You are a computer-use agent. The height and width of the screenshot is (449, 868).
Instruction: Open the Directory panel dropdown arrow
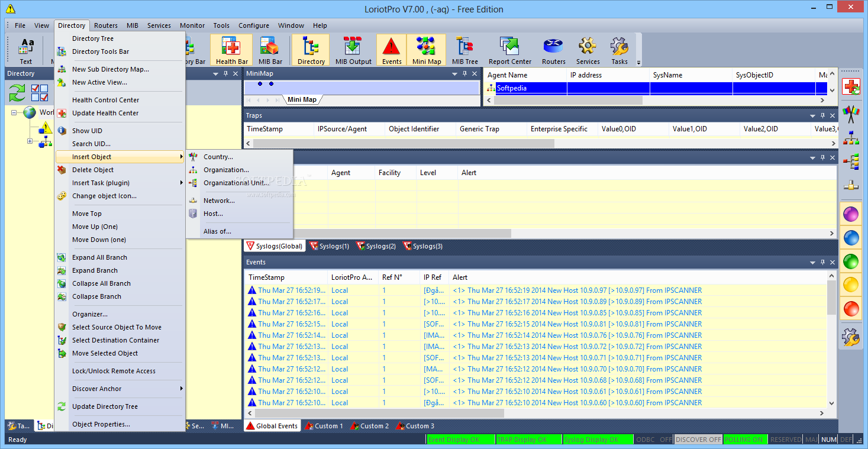click(215, 74)
